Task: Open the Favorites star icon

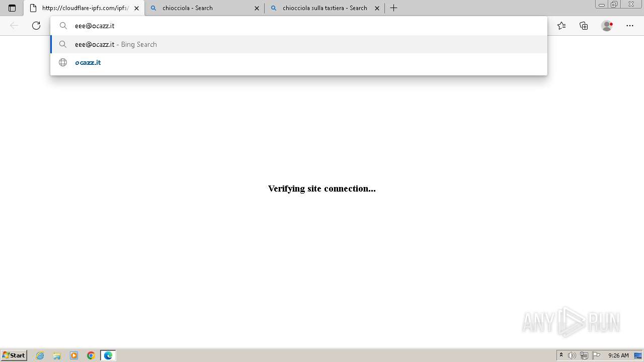Action: pyautogui.click(x=561, y=26)
